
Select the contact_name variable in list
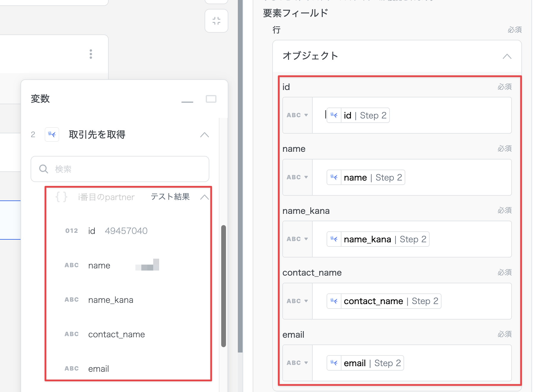coord(116,334)
